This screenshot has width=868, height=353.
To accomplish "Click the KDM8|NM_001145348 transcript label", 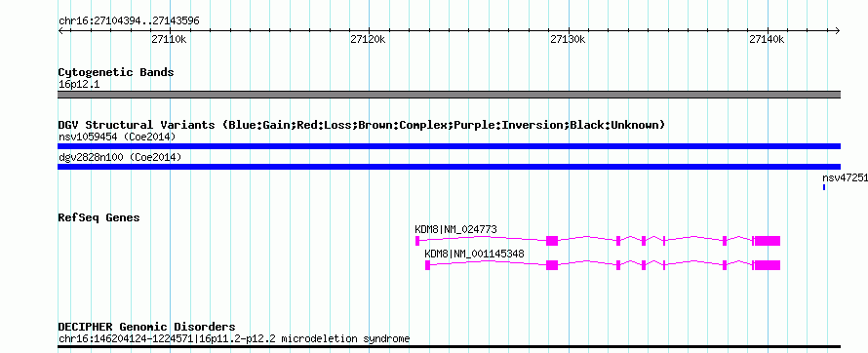I will pos(474,254).
